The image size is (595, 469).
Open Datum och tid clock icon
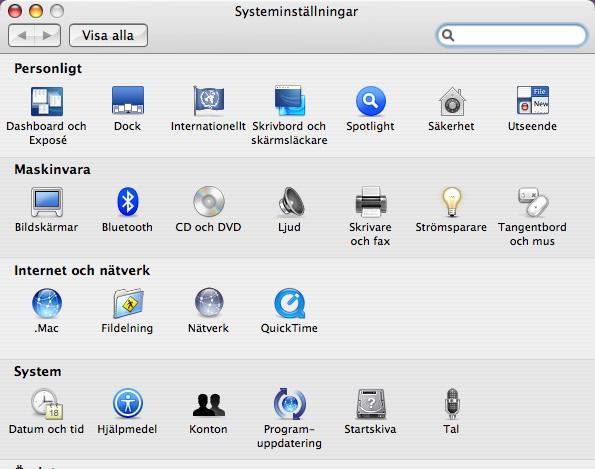47,404
